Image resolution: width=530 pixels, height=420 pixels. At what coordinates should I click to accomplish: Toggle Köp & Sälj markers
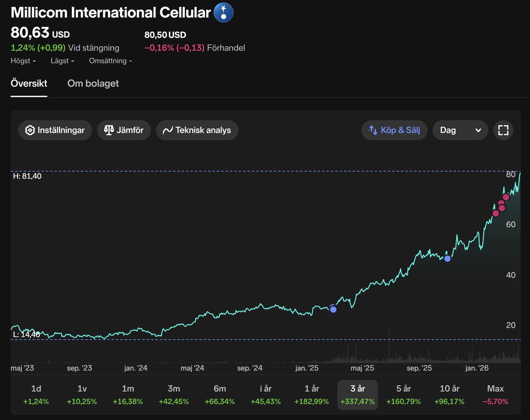pyautogui.click(x=394, y=130)
